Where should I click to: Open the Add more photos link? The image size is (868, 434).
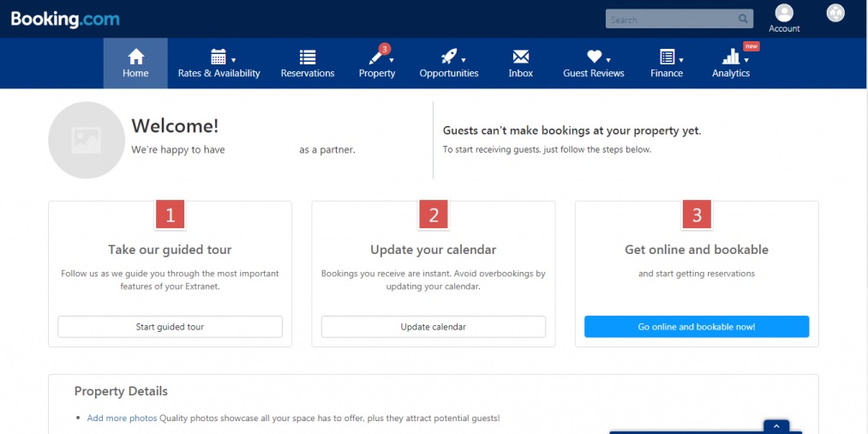pyautogui.click(x=122, y=419)
